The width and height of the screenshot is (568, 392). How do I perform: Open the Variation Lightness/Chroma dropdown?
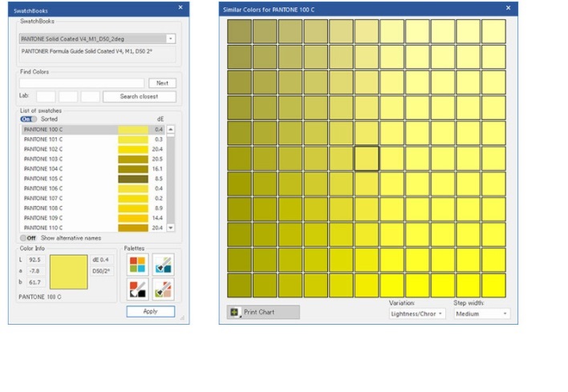click(x=417, y=313)
